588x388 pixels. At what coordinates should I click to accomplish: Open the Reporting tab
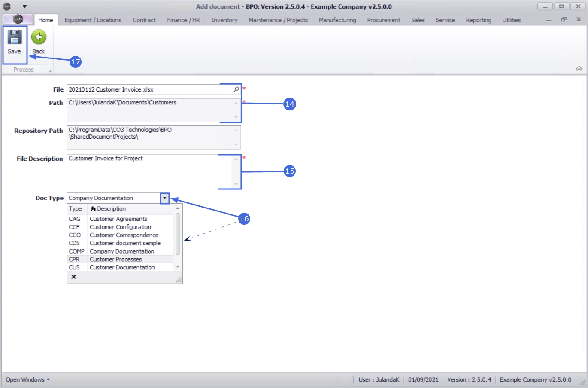pos(479,20)
